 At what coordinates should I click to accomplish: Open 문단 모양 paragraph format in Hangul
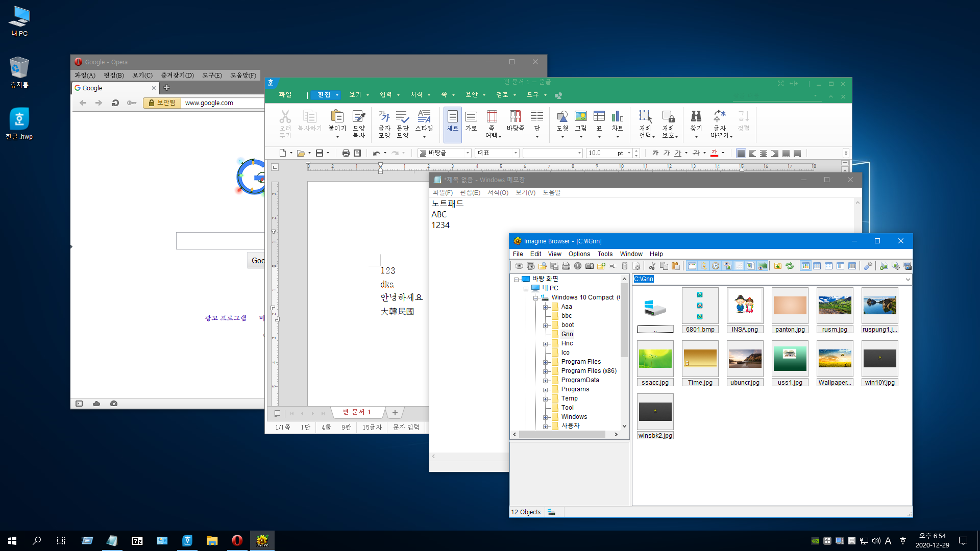[x=403, y=124]
